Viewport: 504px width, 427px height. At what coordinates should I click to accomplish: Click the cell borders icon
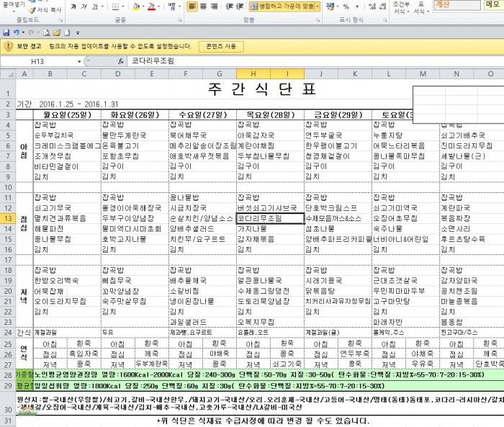116,6
